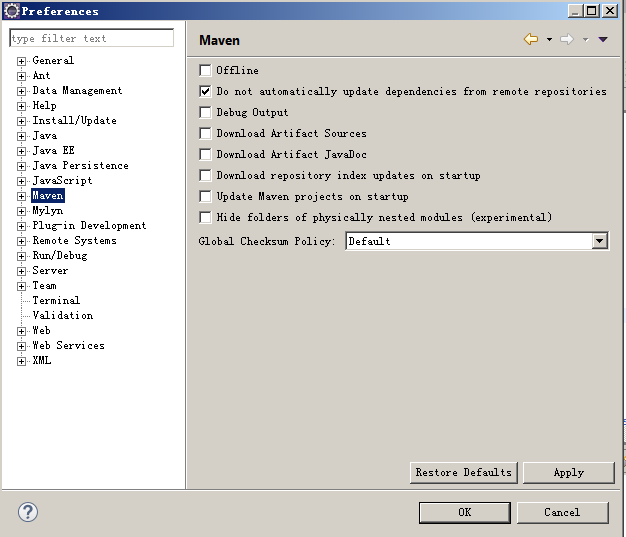Select Install/Update preferences
Viewport: 626px width, 537px height.
(x=74, y=120)
